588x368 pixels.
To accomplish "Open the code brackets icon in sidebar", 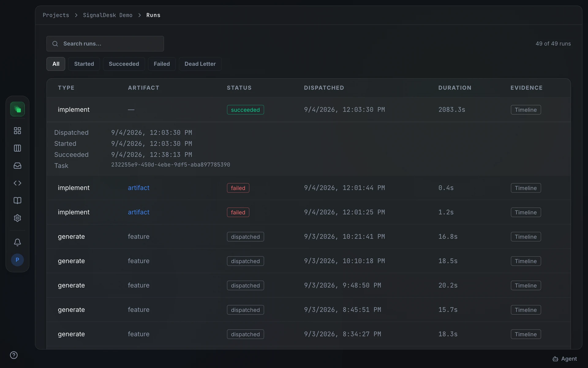I will pos(17,183).
